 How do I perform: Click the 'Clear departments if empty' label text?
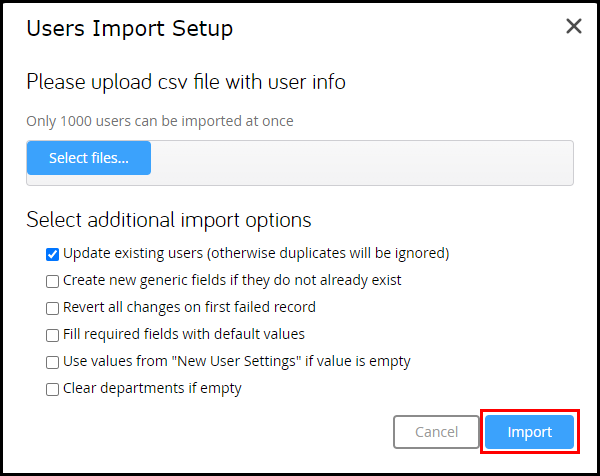tap(152, 388)
